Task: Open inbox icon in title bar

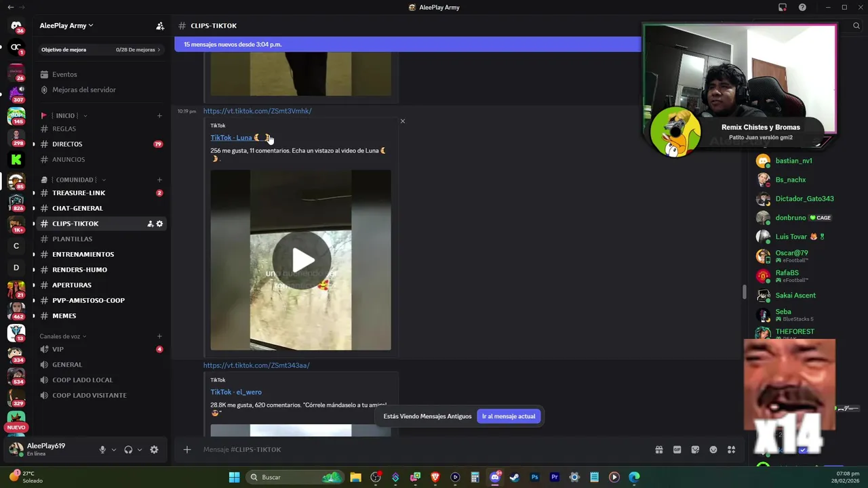Action: (x=783, y=7)
